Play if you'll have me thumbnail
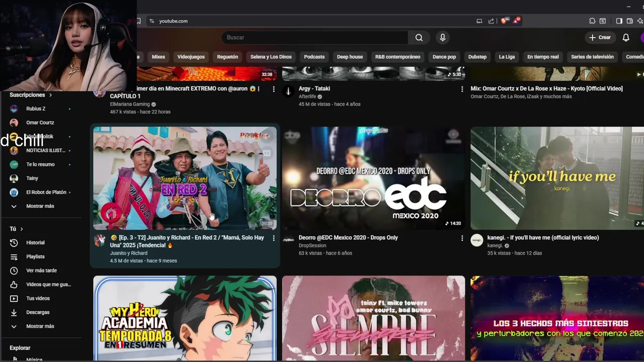This screenshot has width=644, height=362. [x=557, y=178]
